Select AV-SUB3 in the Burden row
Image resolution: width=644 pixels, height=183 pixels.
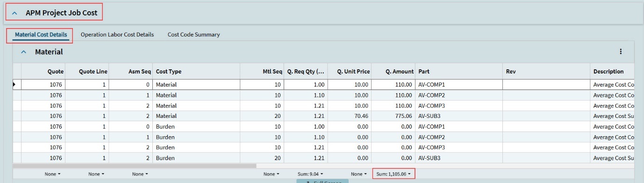[x=459, y=158]
